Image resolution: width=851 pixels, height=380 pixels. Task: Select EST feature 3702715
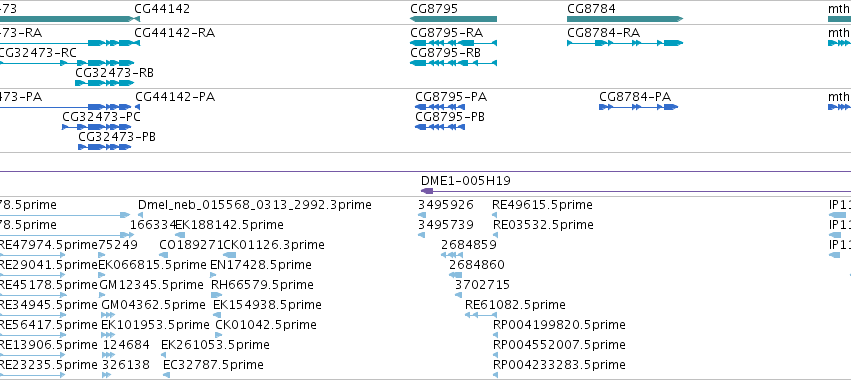click(459, 295)
